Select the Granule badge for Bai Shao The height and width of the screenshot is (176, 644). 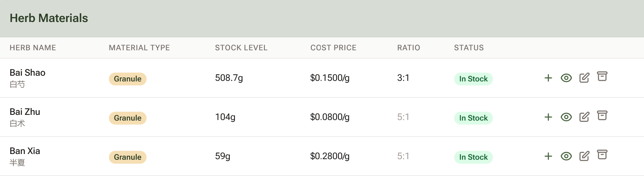[x=128, y=79]
